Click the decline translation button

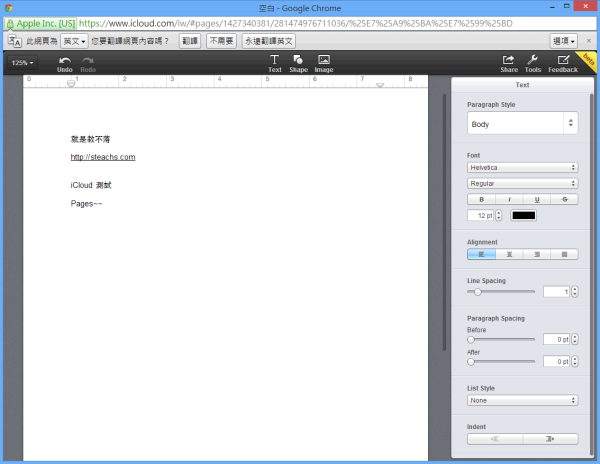point(222,41)
